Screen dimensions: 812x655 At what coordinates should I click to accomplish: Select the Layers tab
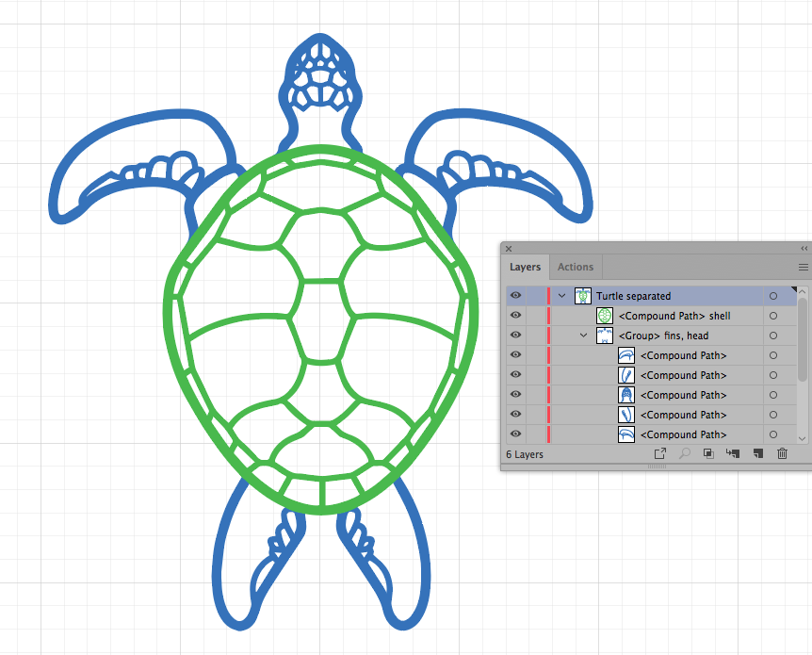point(526,268)
